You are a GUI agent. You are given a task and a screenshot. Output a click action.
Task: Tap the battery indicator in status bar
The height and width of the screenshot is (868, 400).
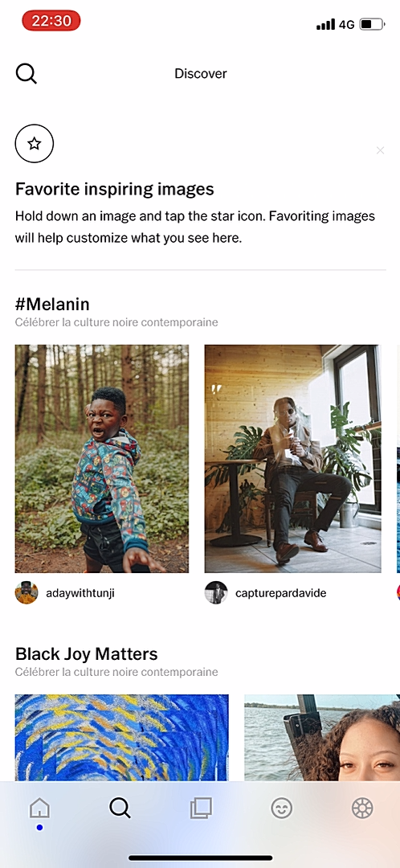tap(373, 24)
